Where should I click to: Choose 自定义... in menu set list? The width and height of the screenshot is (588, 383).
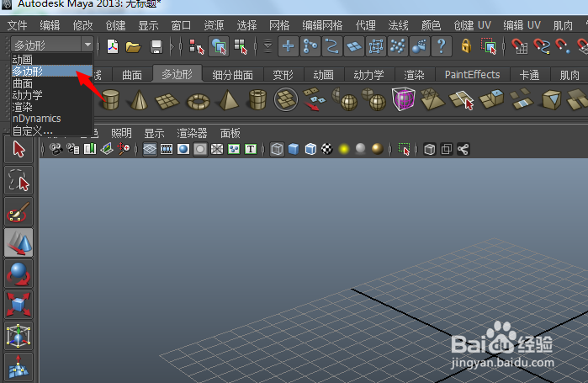51,130
